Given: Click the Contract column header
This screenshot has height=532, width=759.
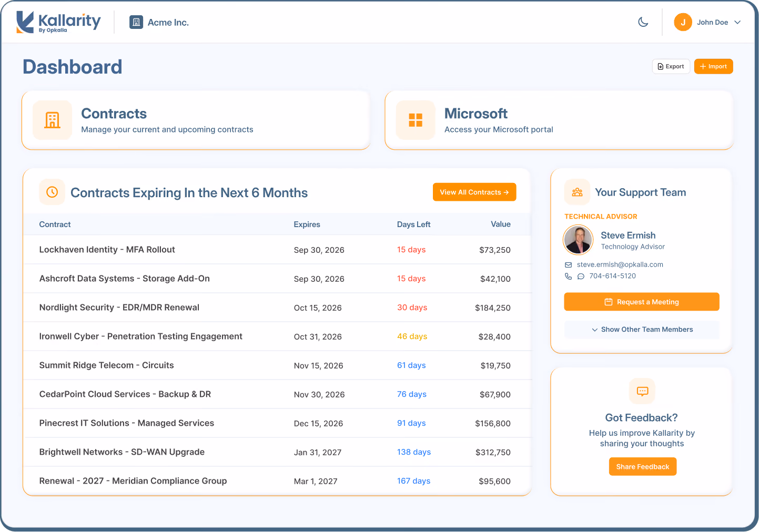Looking at the screenshot, I should [55, 224].
